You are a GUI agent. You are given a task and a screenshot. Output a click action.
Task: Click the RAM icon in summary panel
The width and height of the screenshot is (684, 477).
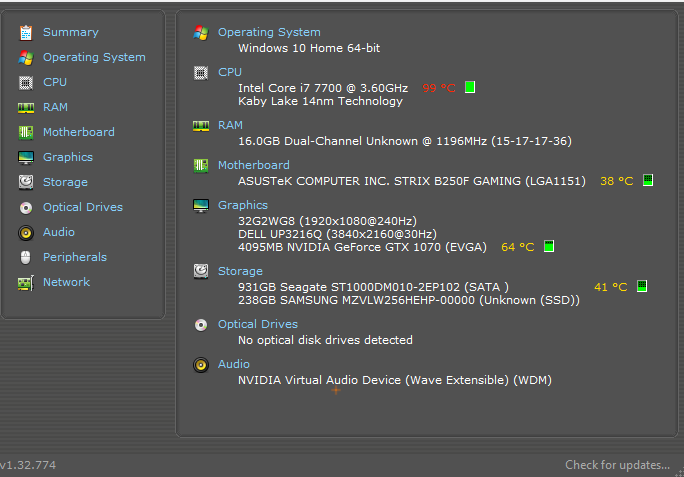coord(201,126)
